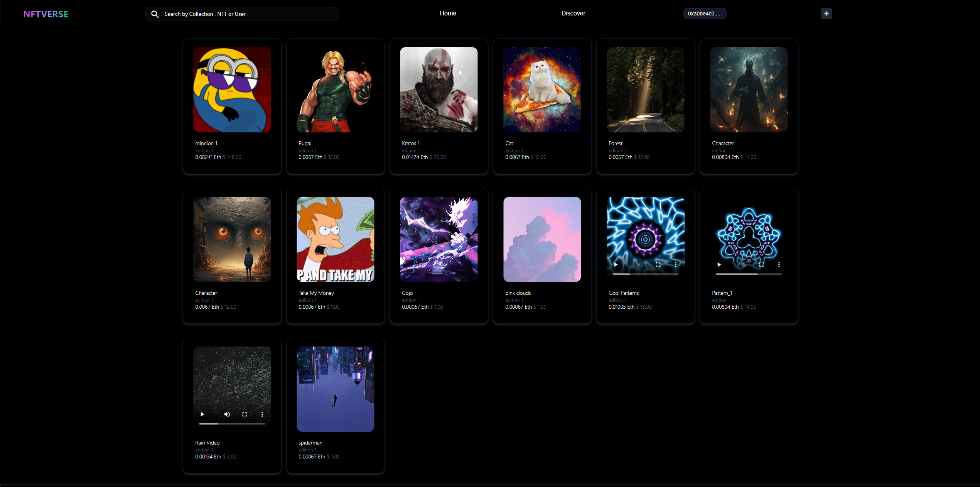Click the NFTVERSE logo
The width and height of the screenshot is (980, 487).
(x=46, y=14)
